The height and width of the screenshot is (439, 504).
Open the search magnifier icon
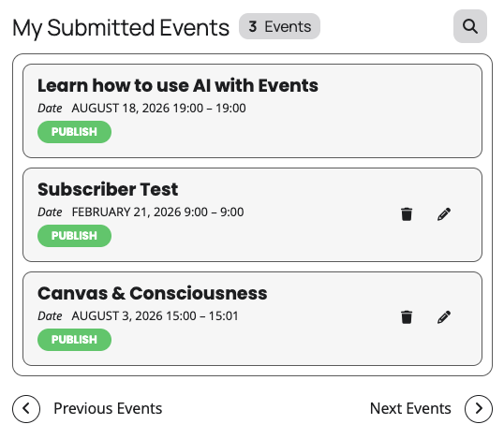(x=470, y=26)
